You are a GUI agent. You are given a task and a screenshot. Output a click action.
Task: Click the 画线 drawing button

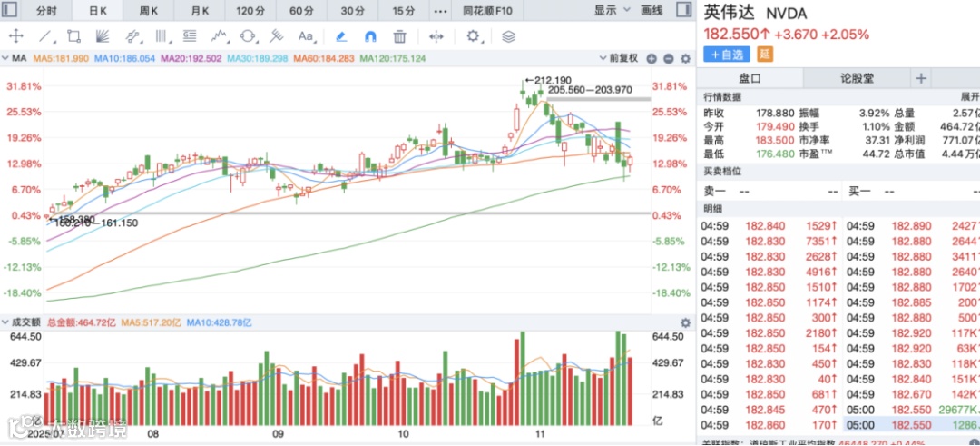pyautogui.click(x=652, y=10)
